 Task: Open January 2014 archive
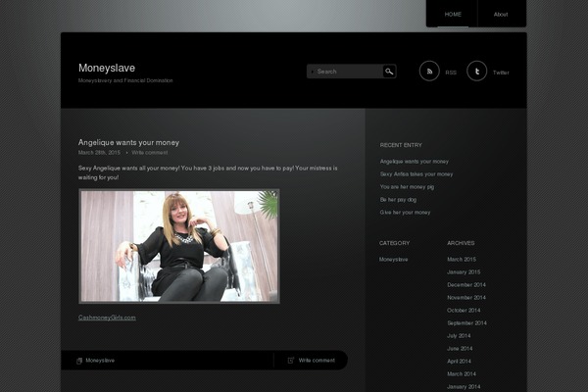click(464, 387)
